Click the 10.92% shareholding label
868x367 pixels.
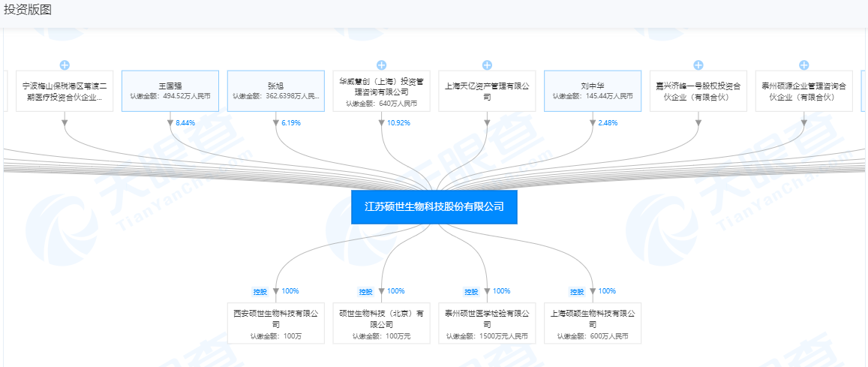(x=397, y=122)
